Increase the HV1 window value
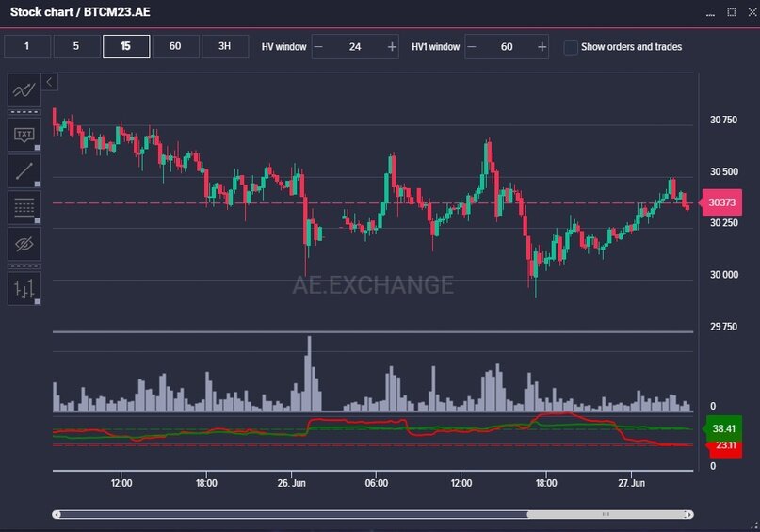 click(542, 47)
